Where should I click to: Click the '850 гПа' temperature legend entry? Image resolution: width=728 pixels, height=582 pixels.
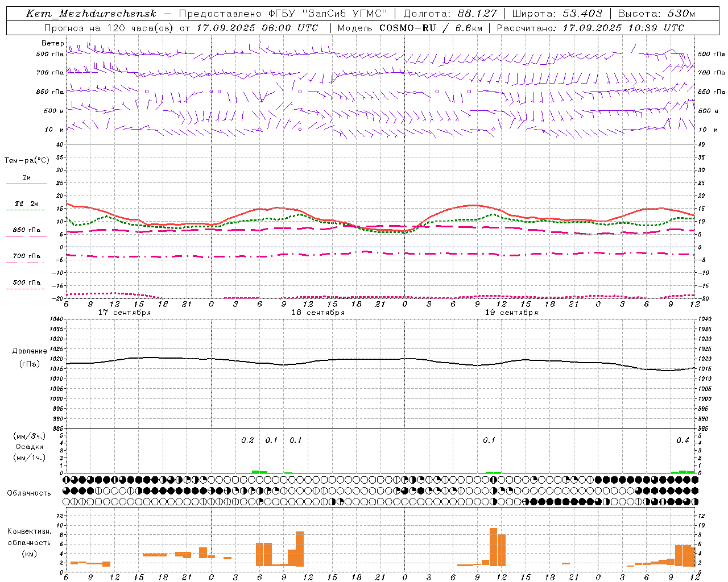tap(27, 230)
